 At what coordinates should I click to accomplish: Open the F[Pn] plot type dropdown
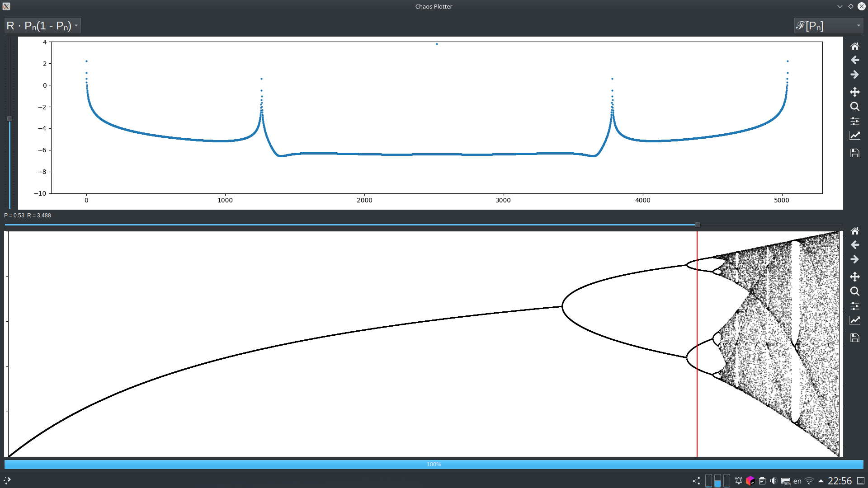tap(828, 26)
